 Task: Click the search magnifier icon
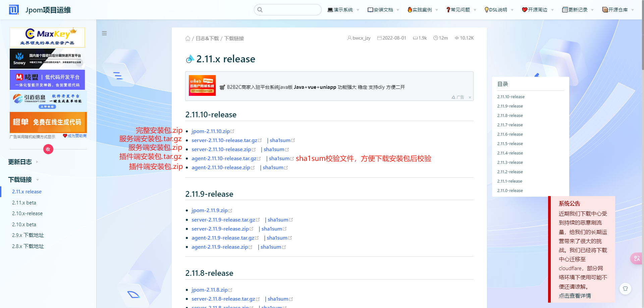260,10
